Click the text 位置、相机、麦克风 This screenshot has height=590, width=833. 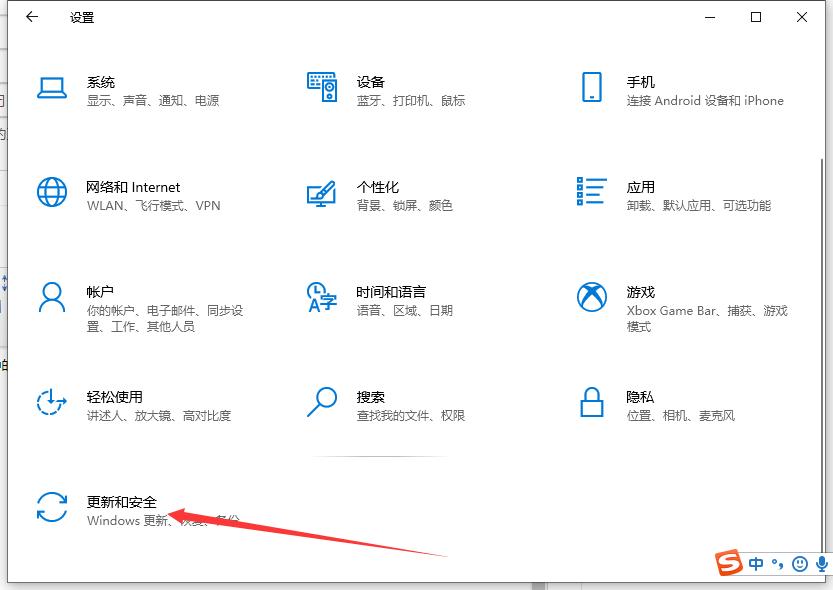[x=681, y=415]
